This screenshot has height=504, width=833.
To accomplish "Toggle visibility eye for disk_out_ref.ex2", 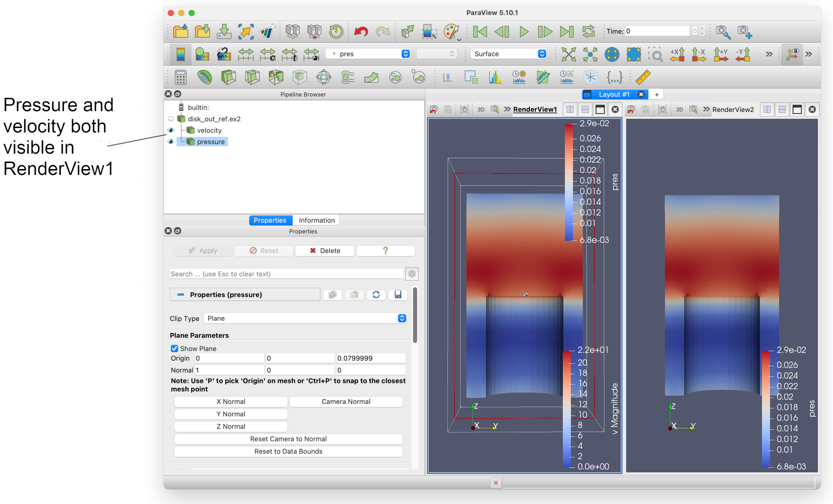I will point(171,119).
